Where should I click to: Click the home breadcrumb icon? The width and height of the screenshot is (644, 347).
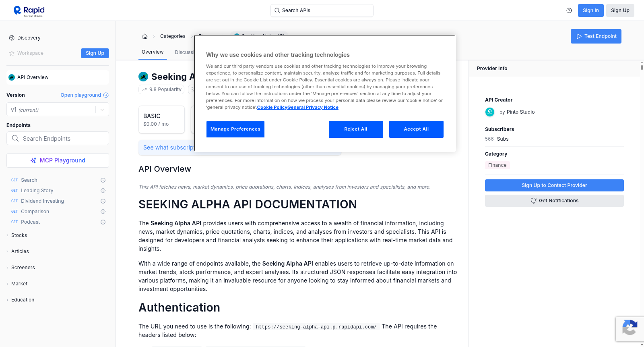pyautogui.click(x=145, y=36)
